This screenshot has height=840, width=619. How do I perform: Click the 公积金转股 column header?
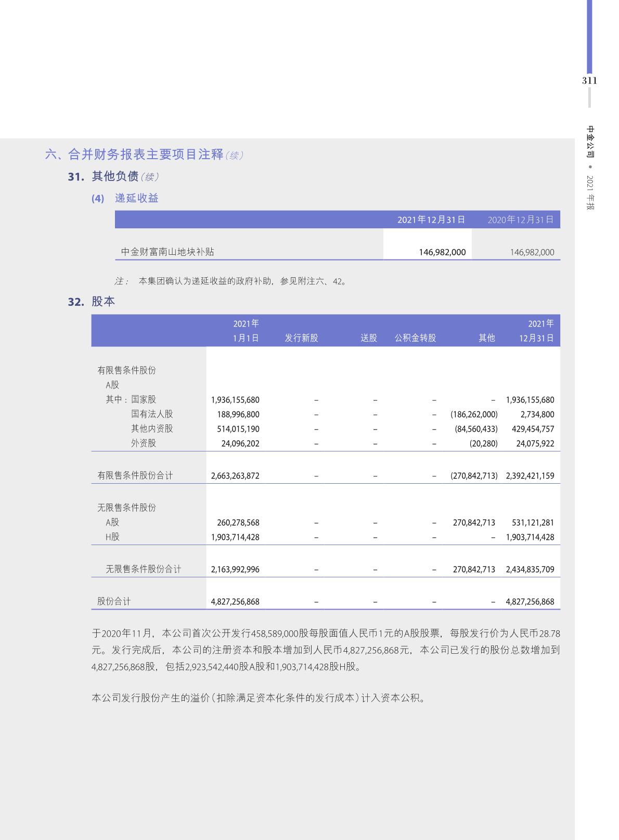pos(415,338)
